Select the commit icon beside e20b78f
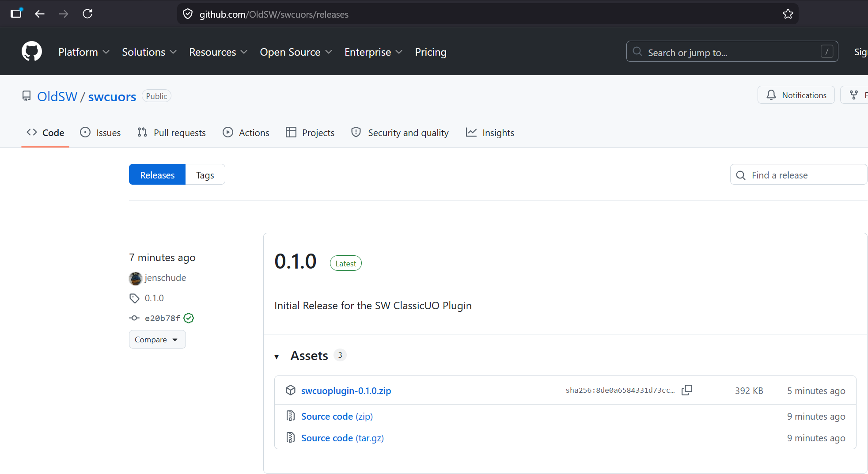The height and width of the screenshot is (474, 868). point(134,318)
